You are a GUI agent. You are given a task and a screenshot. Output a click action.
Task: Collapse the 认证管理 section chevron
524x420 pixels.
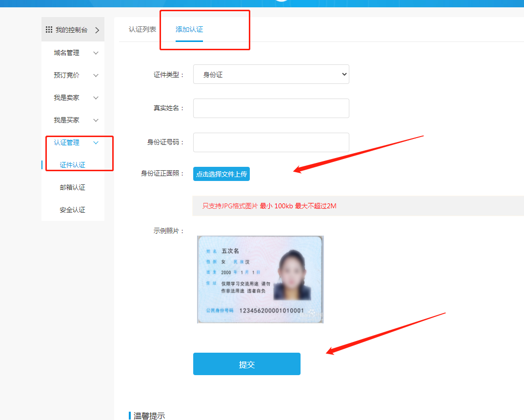96,142
